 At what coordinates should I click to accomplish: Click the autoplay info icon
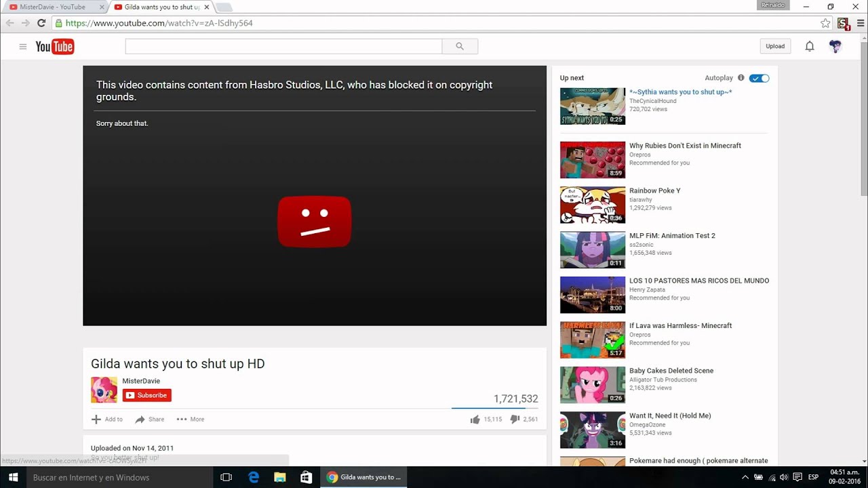pos(741,78)
